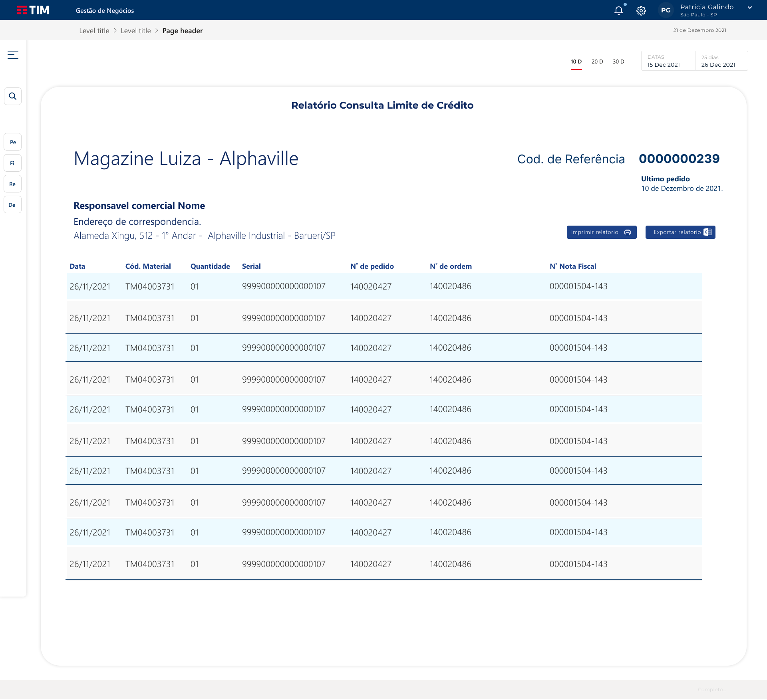Open the Fi sidebar item
This screenshot has height=700, width=767.
click(x=13, y=163)
